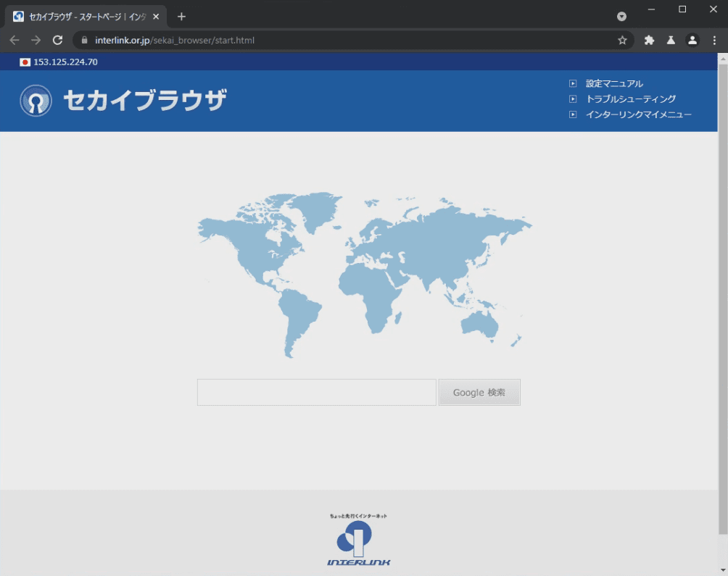The image size is (728, 576).
Task: Open the Chrome three-dot menu
Action: [714, 41]
